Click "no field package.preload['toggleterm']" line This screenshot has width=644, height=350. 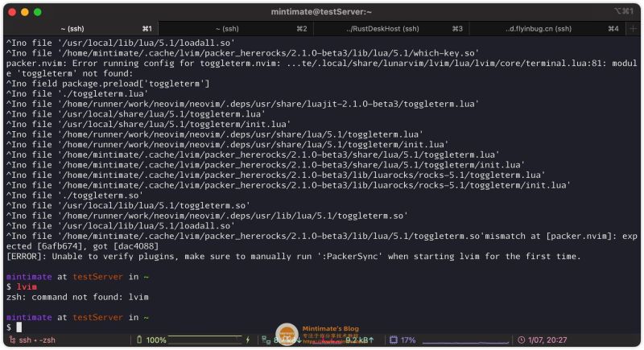[108, 84]
